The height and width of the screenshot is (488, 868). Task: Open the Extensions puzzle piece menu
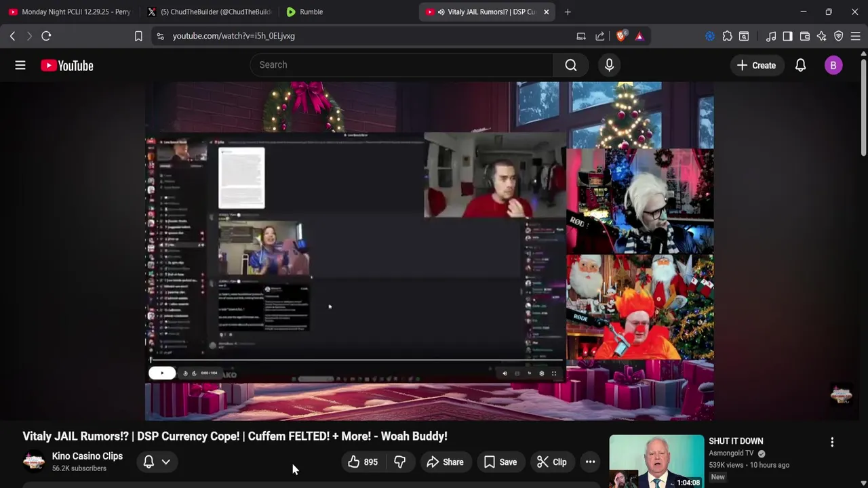(x=727, y=36)
